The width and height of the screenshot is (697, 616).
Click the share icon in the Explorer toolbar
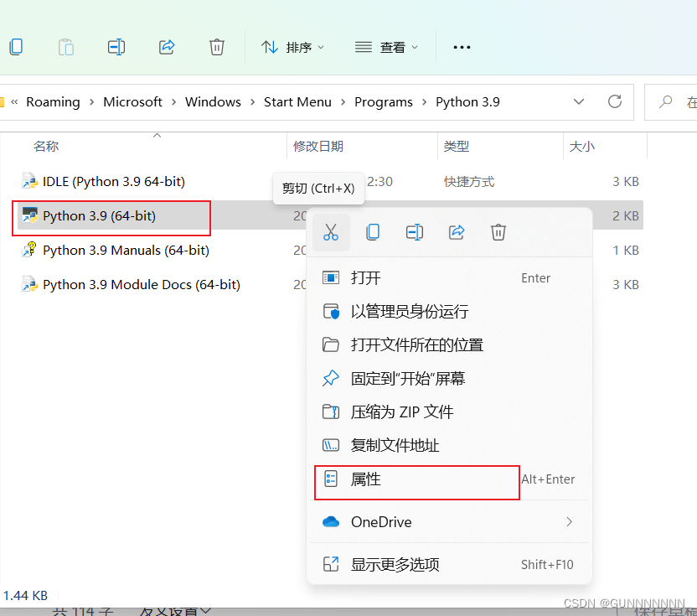(167, 47)
